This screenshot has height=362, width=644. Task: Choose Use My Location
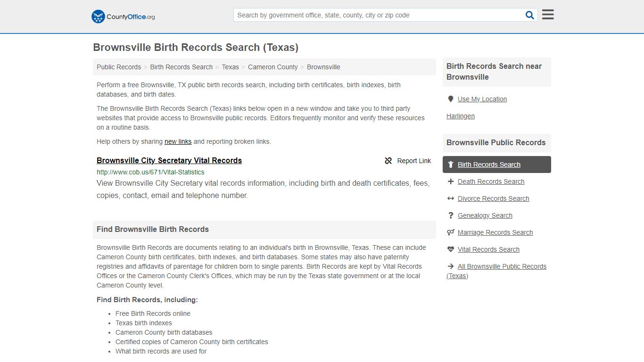tap(482, 99)
